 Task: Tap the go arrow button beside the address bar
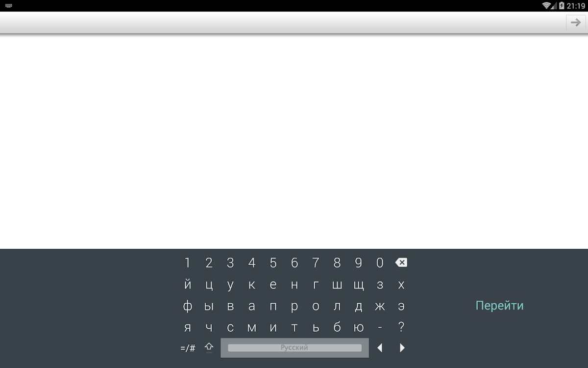(x=576, y=22)
